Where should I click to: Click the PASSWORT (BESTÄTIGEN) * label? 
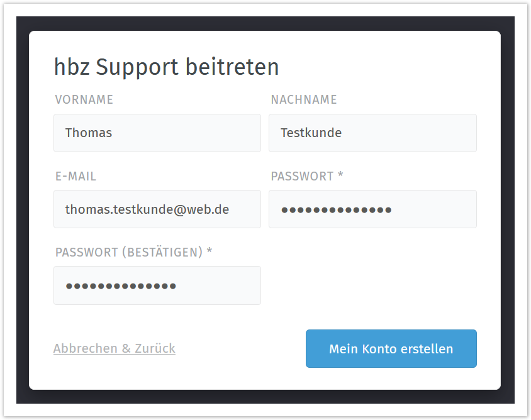[x=129, y=252]
